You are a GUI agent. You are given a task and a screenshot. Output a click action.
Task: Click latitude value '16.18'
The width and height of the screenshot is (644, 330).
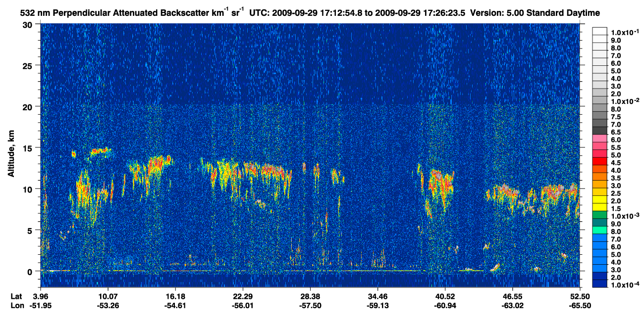[x=175, y=296]
